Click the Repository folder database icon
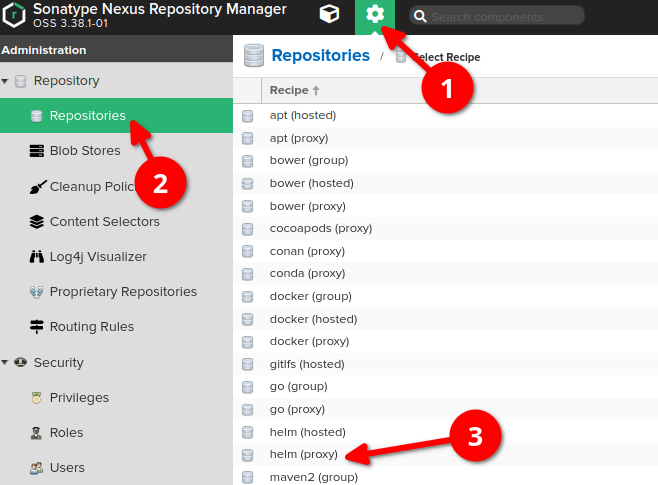The height and width of the screenshot is (485, 658). [21, 81]
